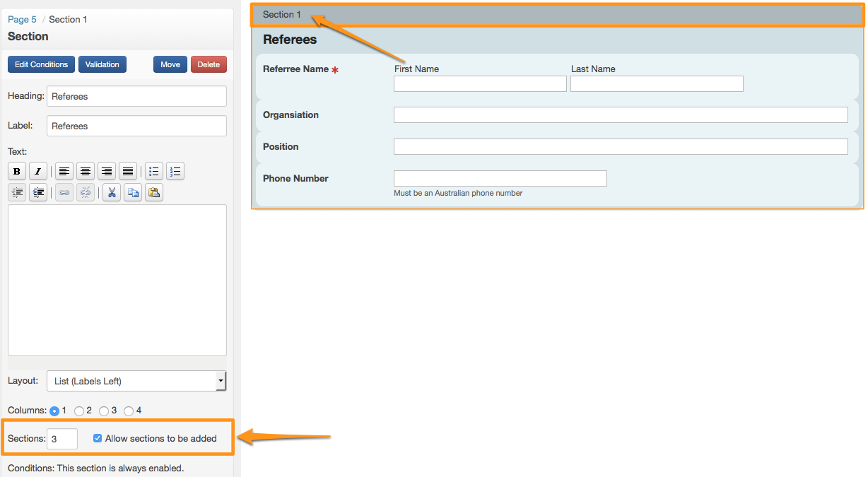
Task: Select 4 columns radio button
Action: click(x=129, y=411)
